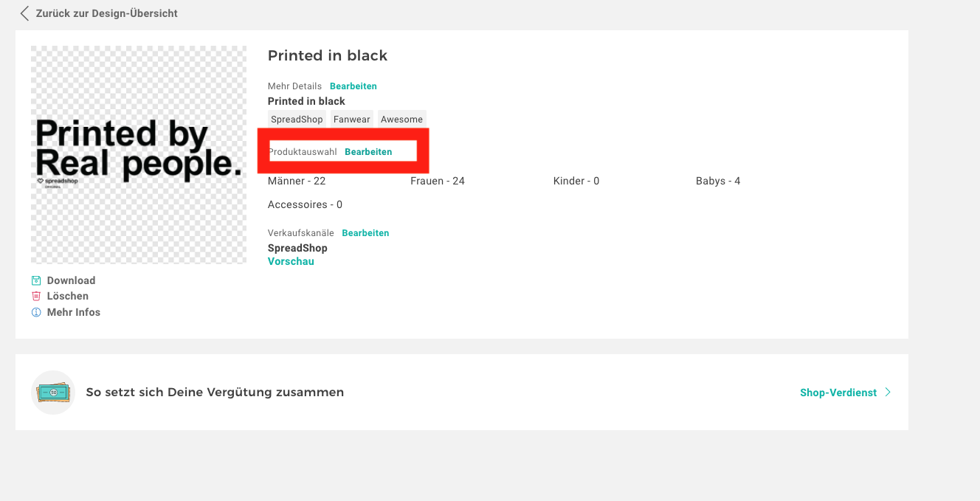Select the SpreadShop tag
Screen dimensions: 980x501
coord(297,120)
